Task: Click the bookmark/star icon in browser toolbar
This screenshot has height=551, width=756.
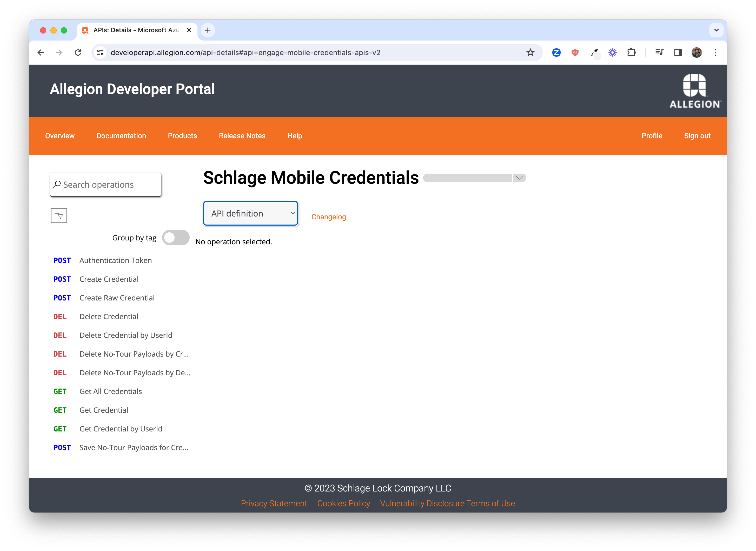Action: pos(530,52)
